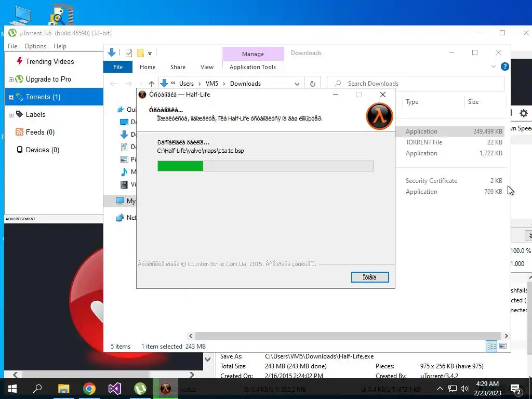532x399 pixels.
Task: Open the uTorrent Help menu
Action: [60, 46]
